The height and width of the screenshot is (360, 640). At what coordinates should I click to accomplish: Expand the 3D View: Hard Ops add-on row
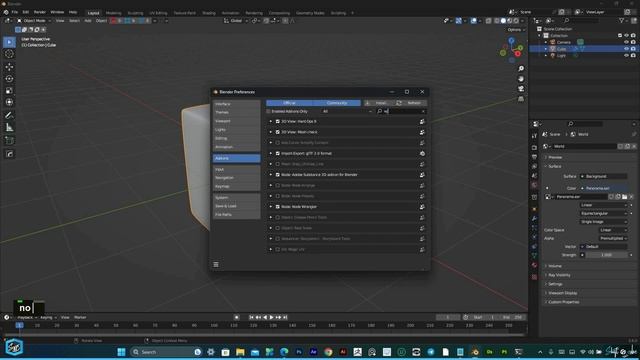point(271,122)
